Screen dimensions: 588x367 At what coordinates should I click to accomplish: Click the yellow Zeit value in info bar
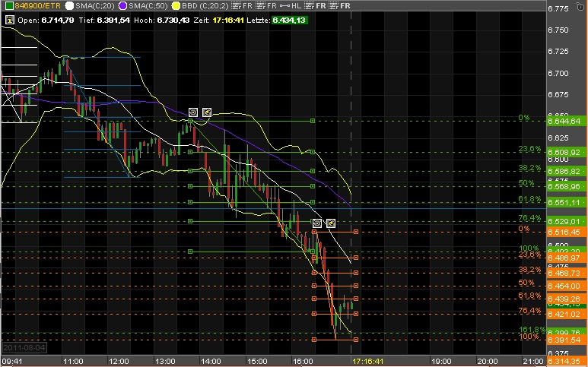click(228, 20)
